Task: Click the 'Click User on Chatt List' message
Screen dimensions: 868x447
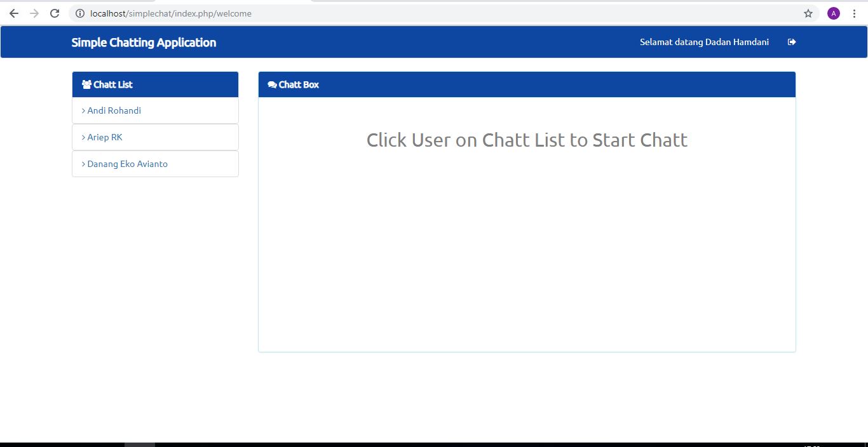Action: click(527, 140)
